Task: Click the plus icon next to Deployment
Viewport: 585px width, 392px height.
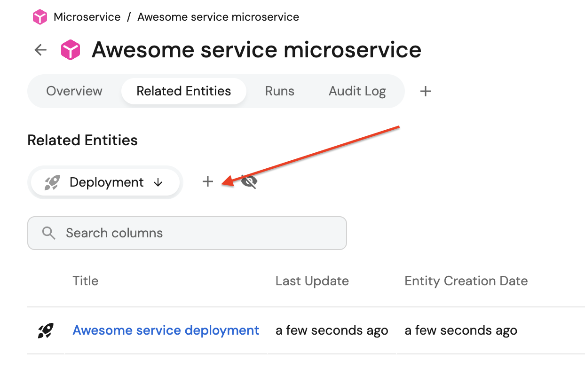Action: (208, 181)
